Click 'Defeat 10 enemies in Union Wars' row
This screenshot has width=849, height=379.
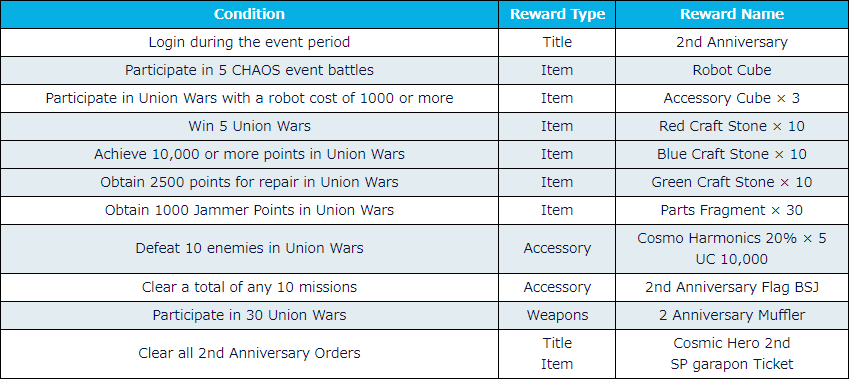click(424, 249)
